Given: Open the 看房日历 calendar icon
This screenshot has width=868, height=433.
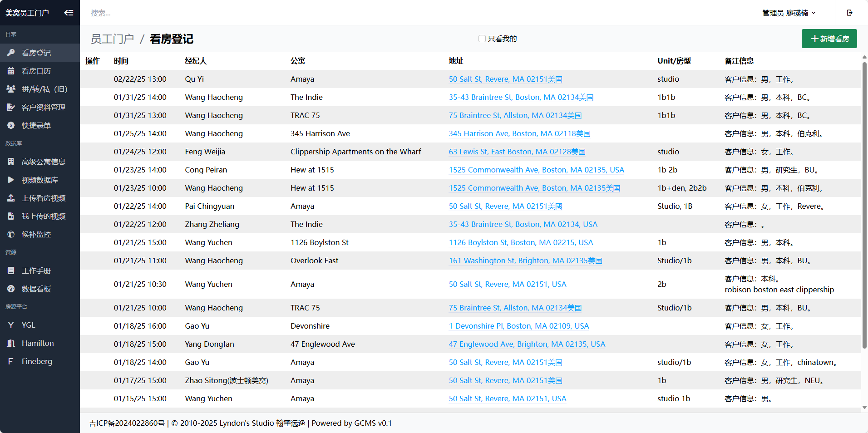Looking at the screenshot, I should coord(11,71).
